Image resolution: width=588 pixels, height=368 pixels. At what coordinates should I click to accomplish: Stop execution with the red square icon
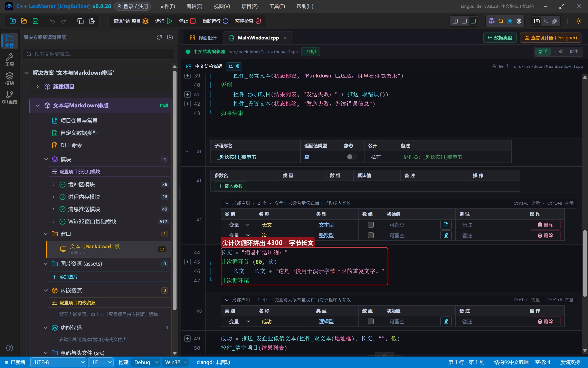click(x=193, y=21)
